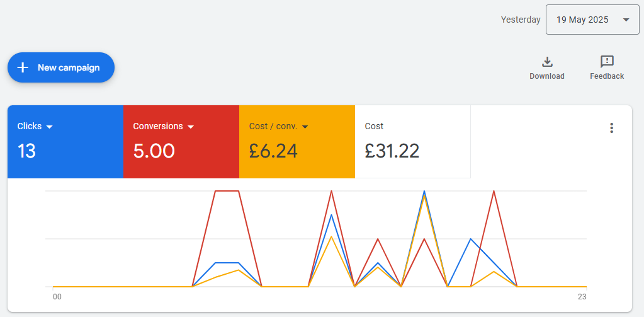Expand the Conversions metric dropdown arrow
Viewport: 644px width, 317px height.
(191, 127)
